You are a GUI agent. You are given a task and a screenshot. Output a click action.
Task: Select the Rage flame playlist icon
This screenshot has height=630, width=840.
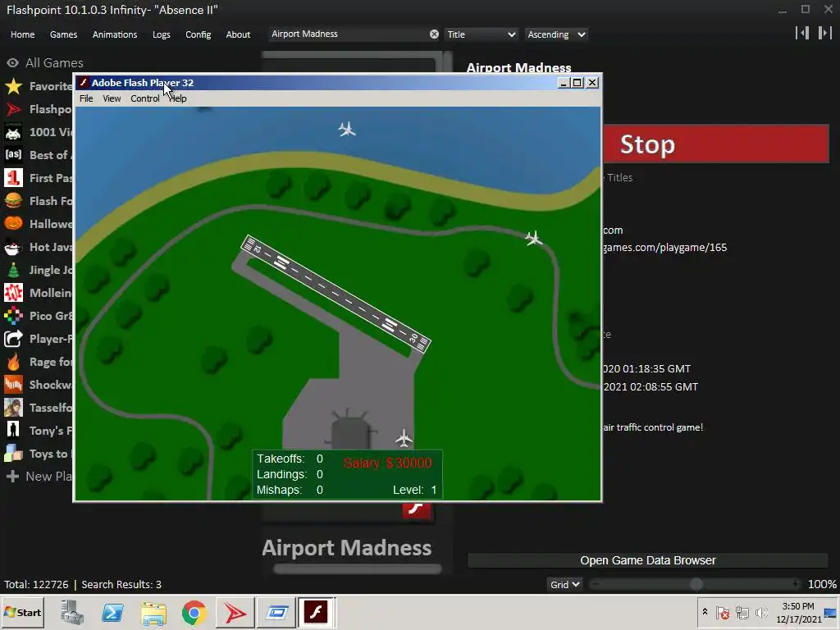[x=13, y=362]
